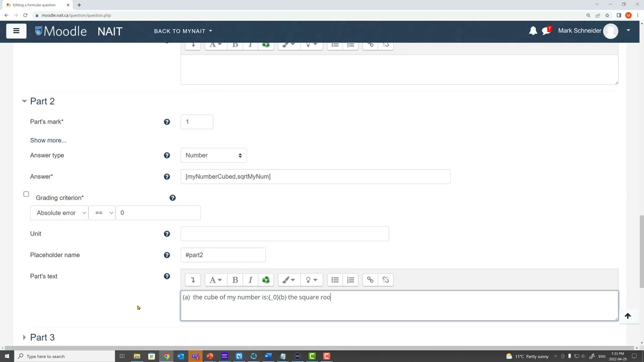The image size is (644, 362).
Task: Show help for Answer type
Action: click(167, 155)
